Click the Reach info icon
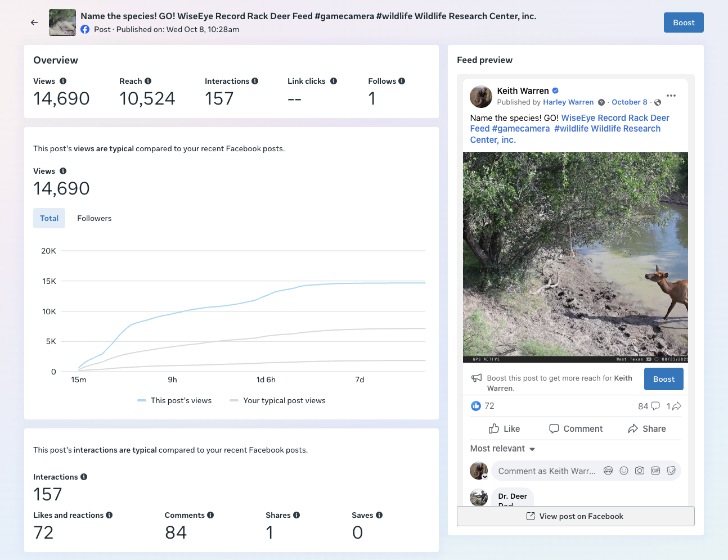This screenshot has width=728, height=560. [148, 81]
